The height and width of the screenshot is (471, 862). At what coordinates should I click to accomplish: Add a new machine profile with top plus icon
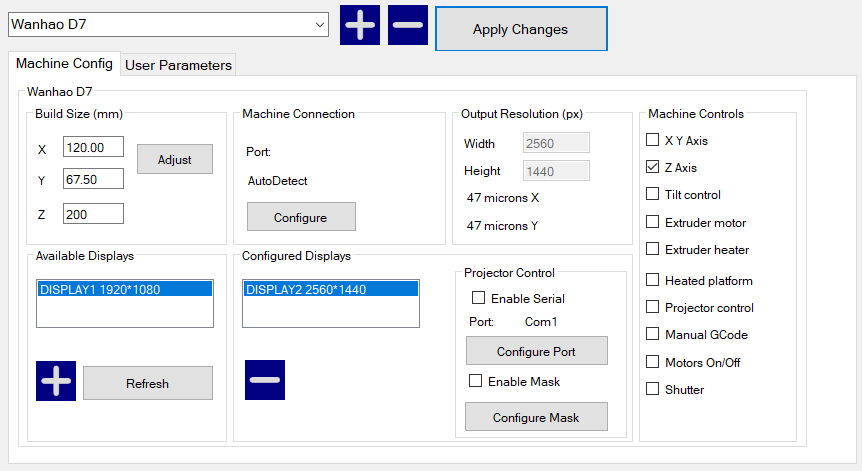(x=360, y=25)
